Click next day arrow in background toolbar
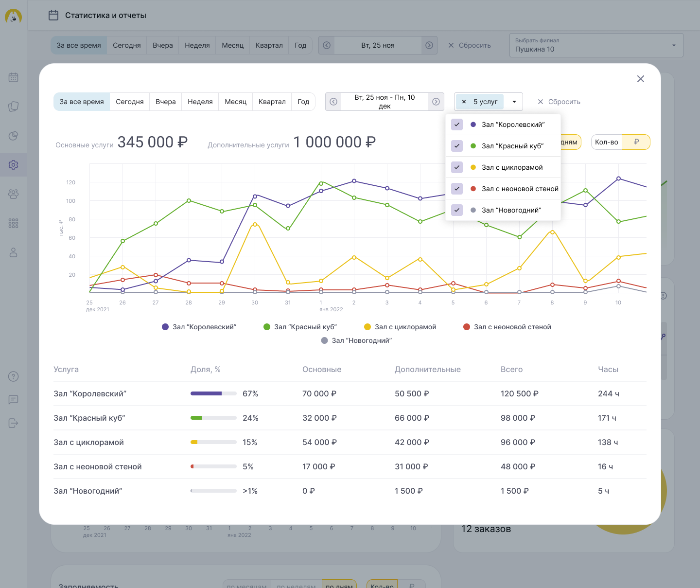The image size is (700, 588). [x=429, y=45]
